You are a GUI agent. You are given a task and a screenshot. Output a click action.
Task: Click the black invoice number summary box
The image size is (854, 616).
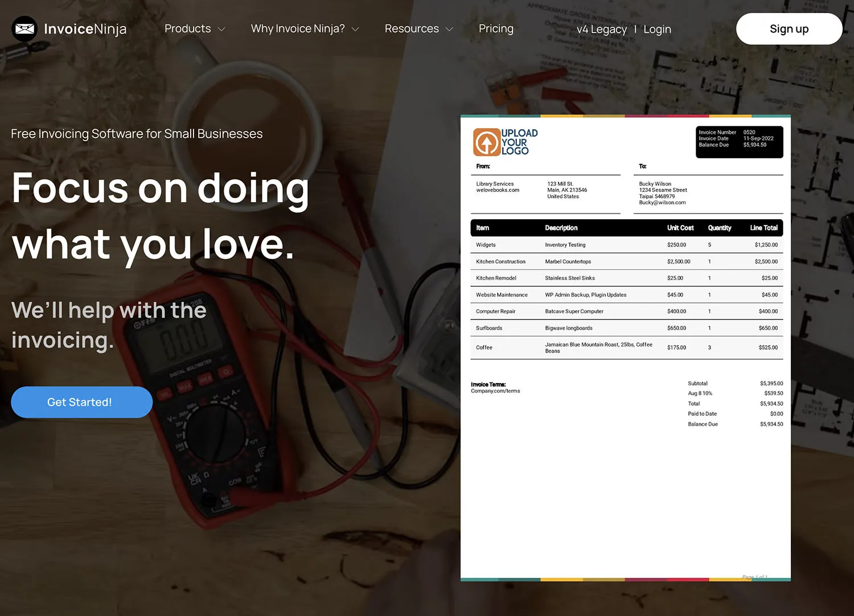pos(739,142)
